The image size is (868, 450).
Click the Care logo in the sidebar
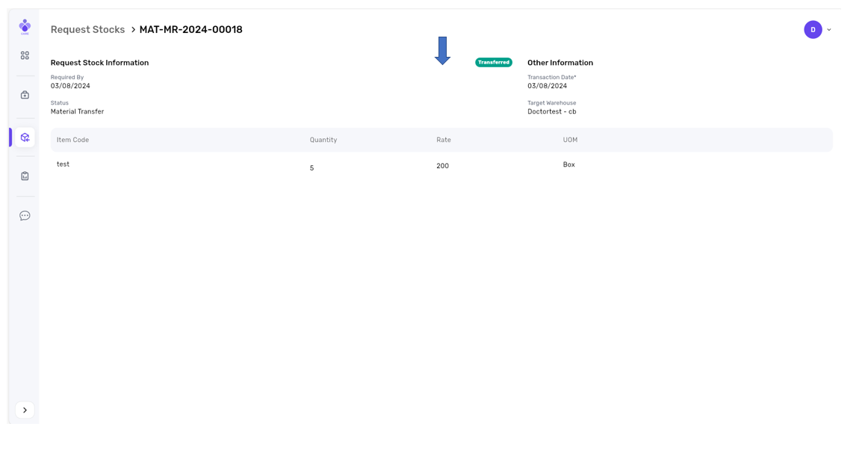[x=25, y=27]
